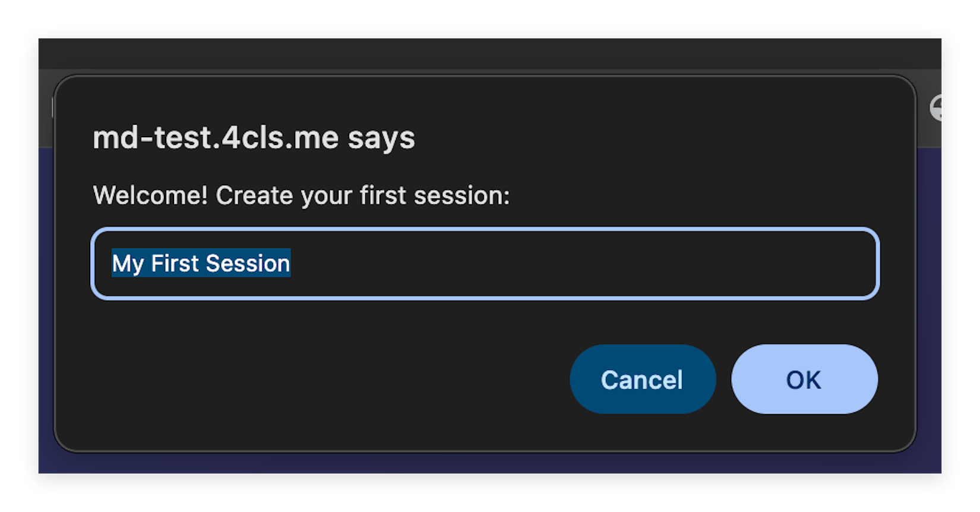
Task: Click the word "First" in the text box
Action: point(175,263)
